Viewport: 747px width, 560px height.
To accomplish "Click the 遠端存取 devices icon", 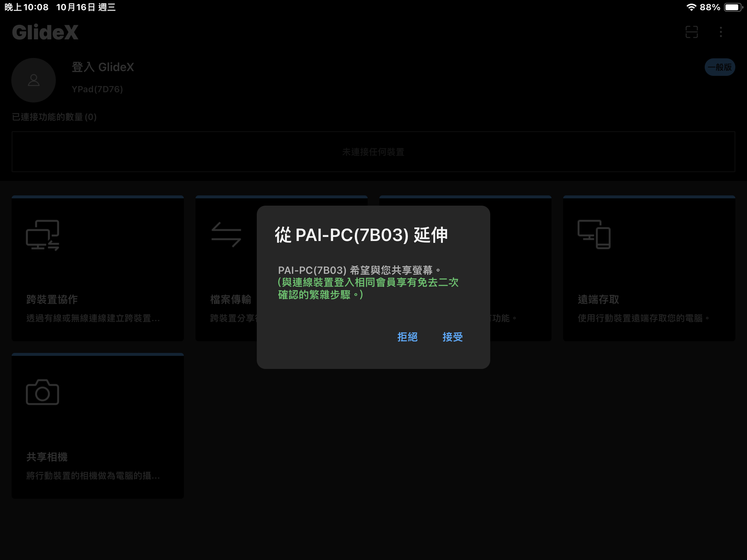I will point(594,234).
